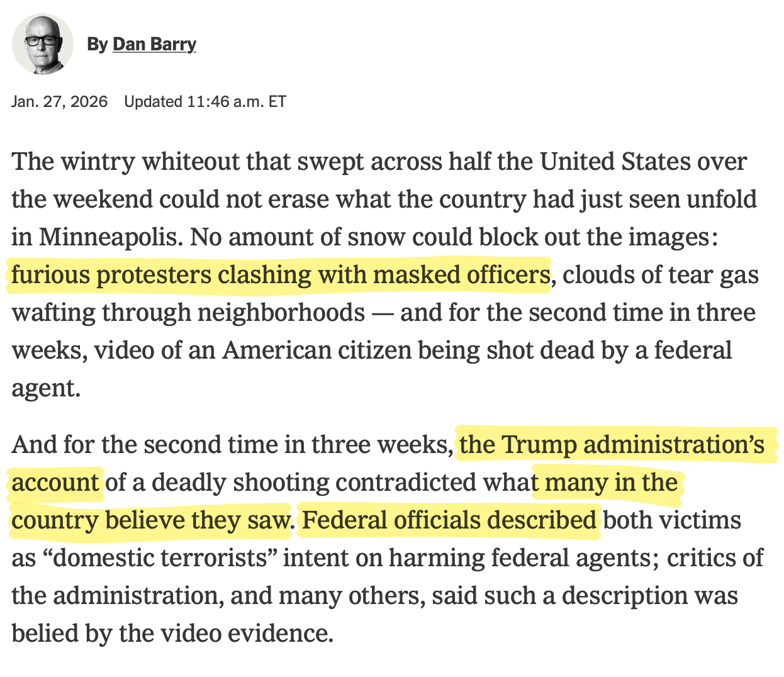
Task: Click the highlighted "the Trump administration's" text
Action: [x=612, y=445]
